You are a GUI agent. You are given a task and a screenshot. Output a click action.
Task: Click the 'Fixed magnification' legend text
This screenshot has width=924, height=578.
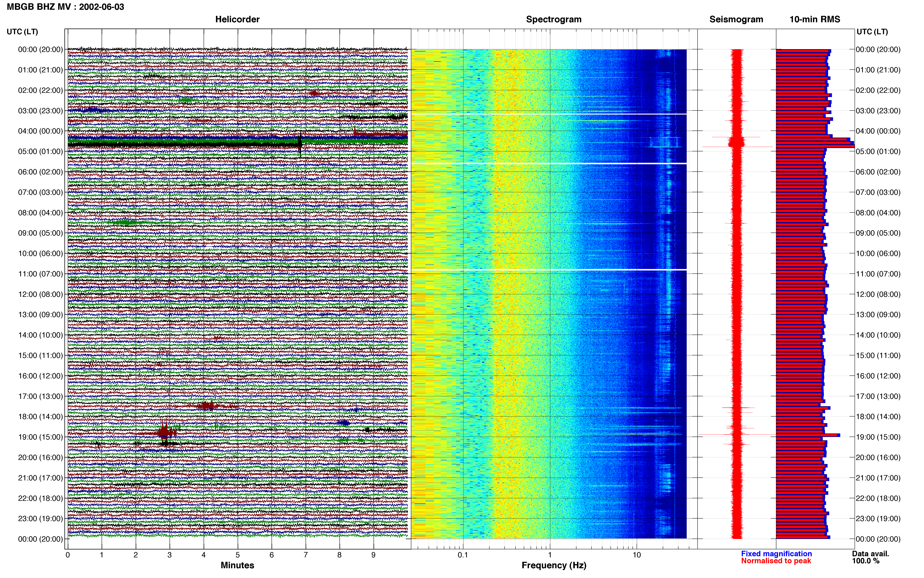coord(777,554)
